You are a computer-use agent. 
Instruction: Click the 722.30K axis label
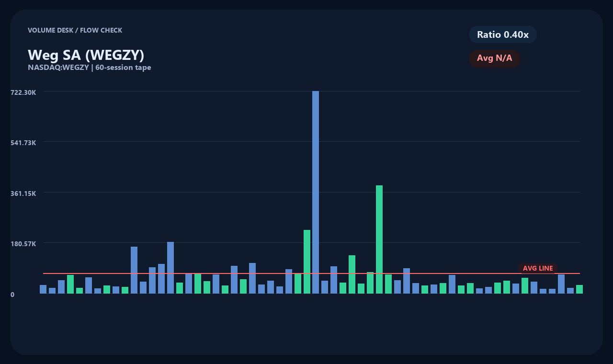[x=23, y=92]
